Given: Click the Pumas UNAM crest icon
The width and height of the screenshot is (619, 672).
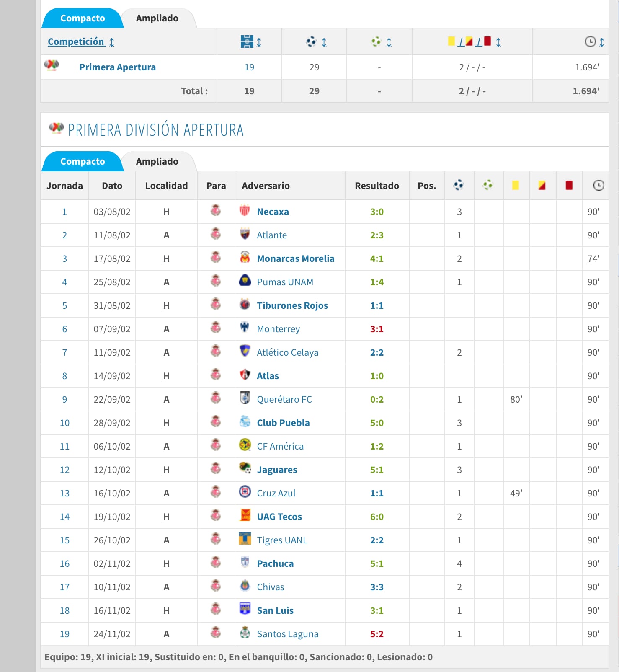Looking at the screenshot, I should point(245,281).
